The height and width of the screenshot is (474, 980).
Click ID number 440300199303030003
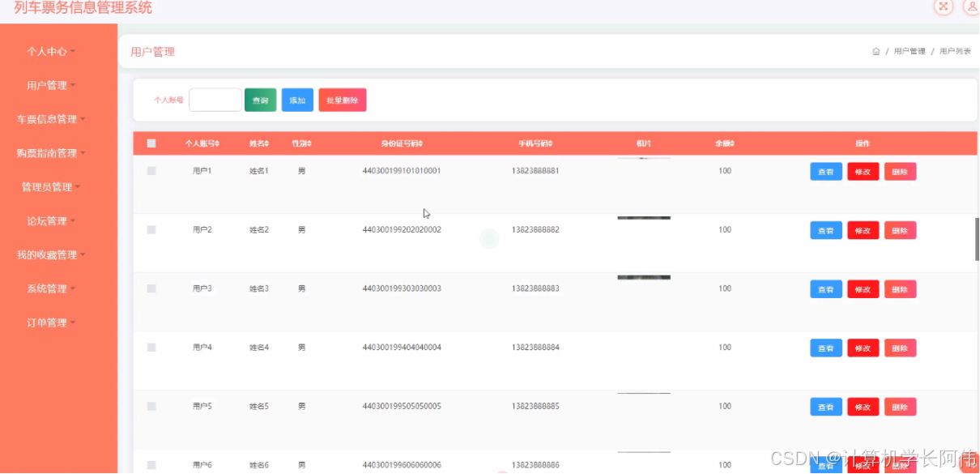tap(402, 288)
